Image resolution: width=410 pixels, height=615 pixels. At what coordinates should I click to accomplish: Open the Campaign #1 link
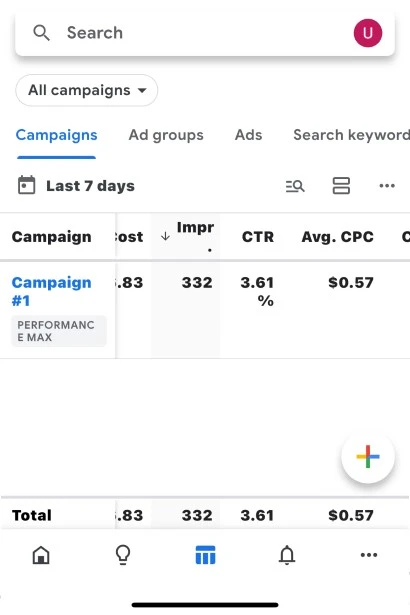(51, 291)
